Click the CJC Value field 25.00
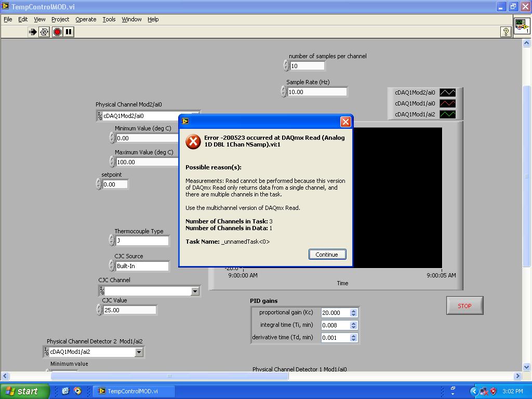The width and height of the screenshot is (532, 399). click(129, 310)
